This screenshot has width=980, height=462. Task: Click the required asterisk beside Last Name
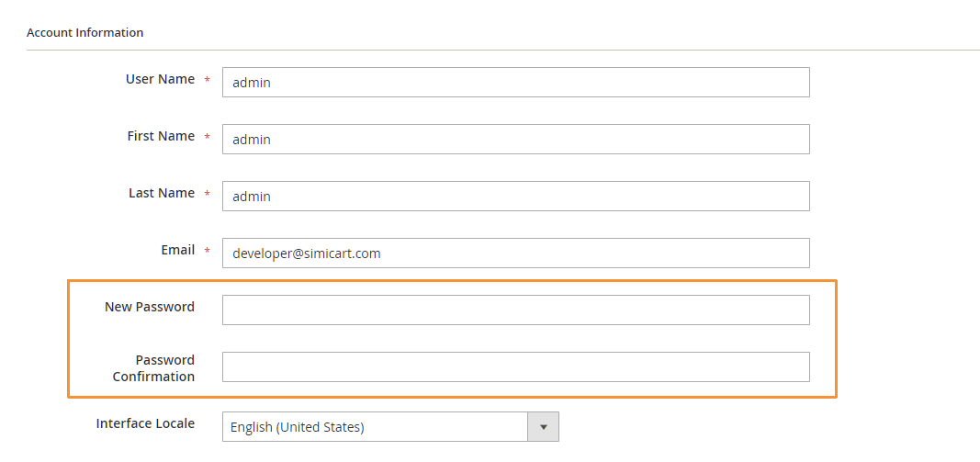208,195
